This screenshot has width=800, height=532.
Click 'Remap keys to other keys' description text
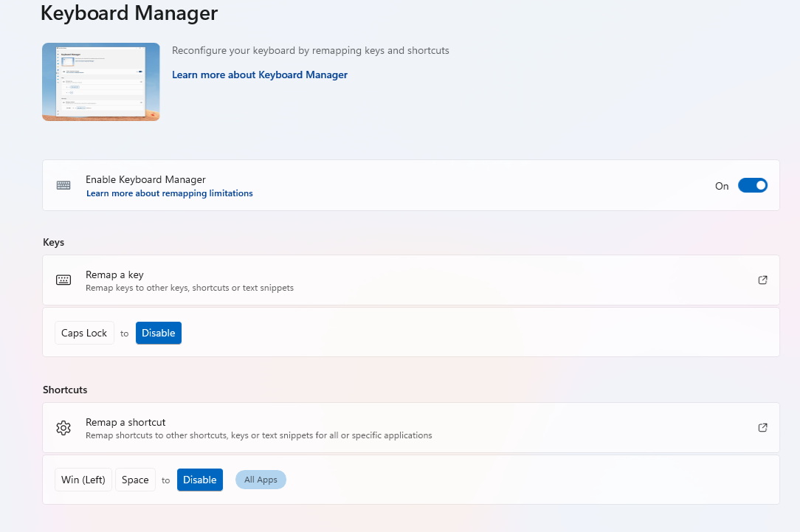tap(190, 289)
